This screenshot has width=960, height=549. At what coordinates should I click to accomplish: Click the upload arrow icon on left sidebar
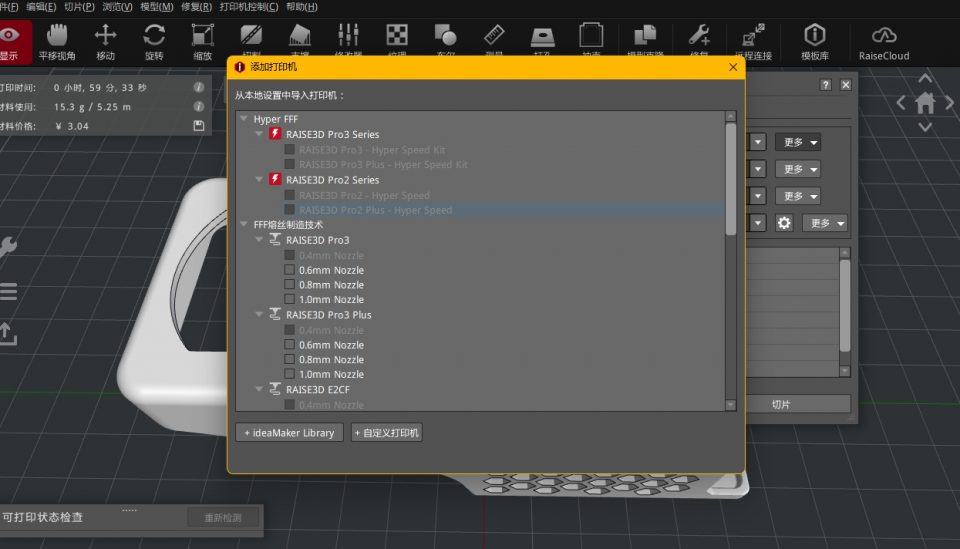[x=7, y=334]
